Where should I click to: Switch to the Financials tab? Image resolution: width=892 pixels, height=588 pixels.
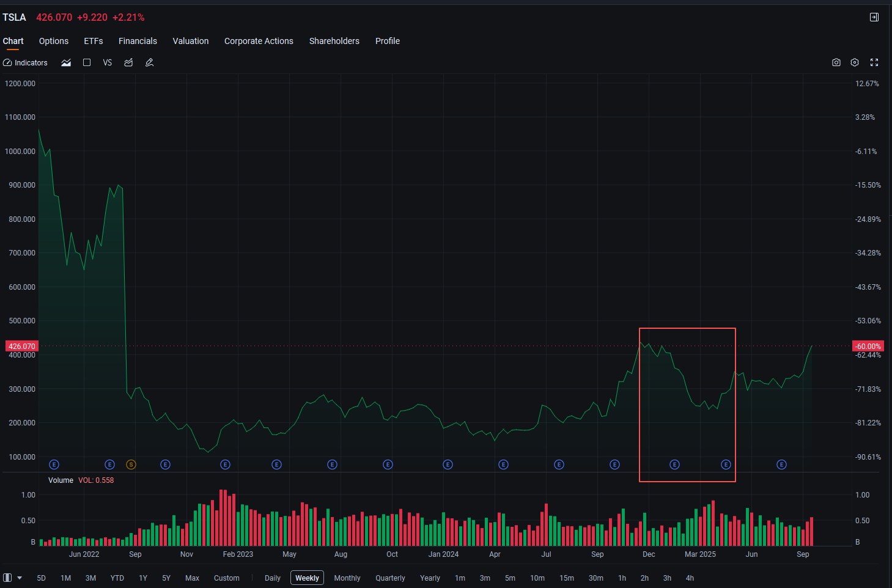pos(138,41)
